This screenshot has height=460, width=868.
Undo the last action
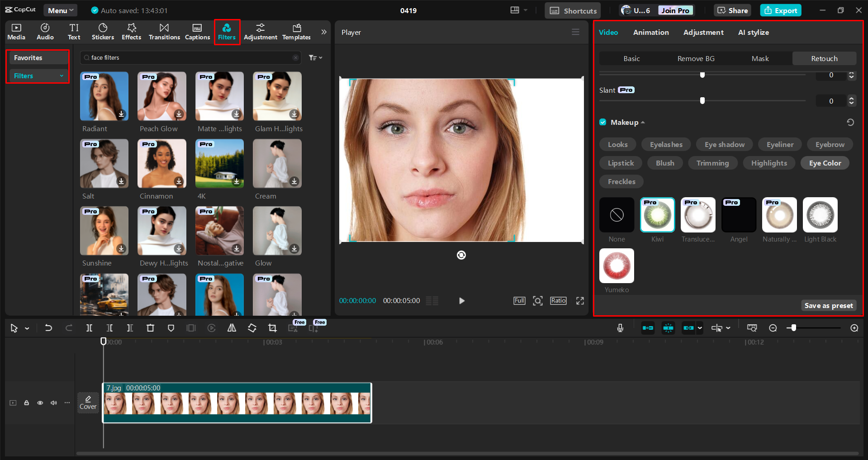[48, 328]
